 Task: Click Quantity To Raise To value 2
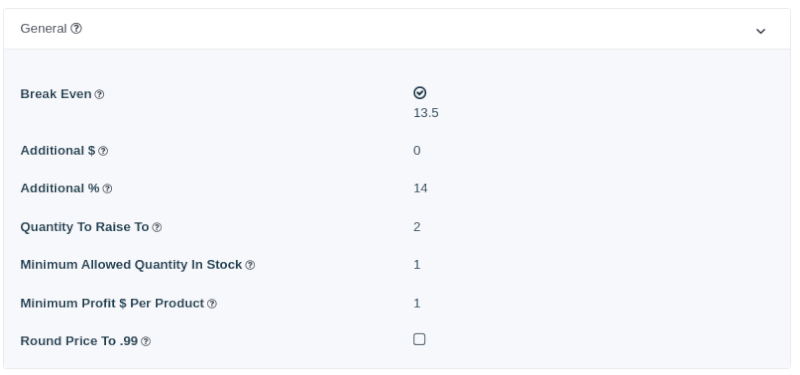pos(417,227)
